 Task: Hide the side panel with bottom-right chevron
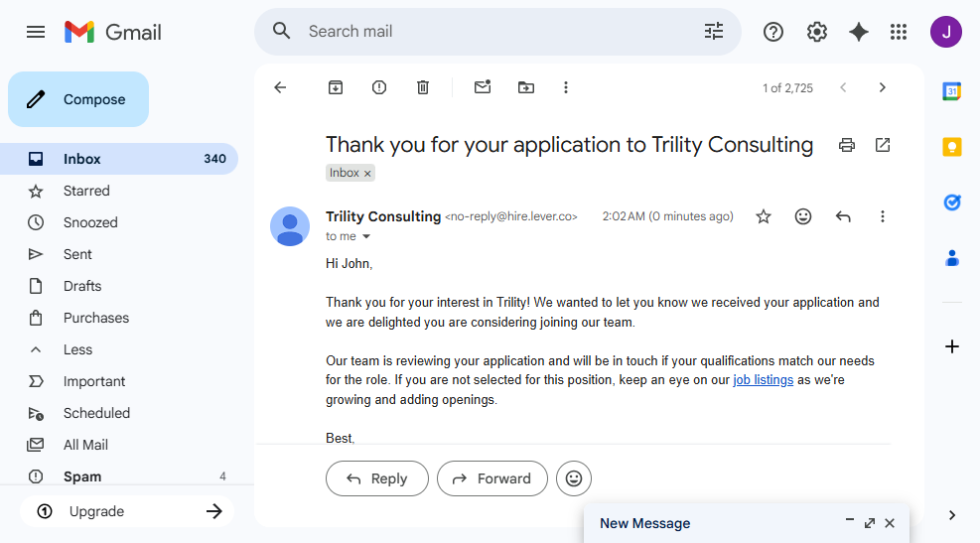[x=952, y=515]
